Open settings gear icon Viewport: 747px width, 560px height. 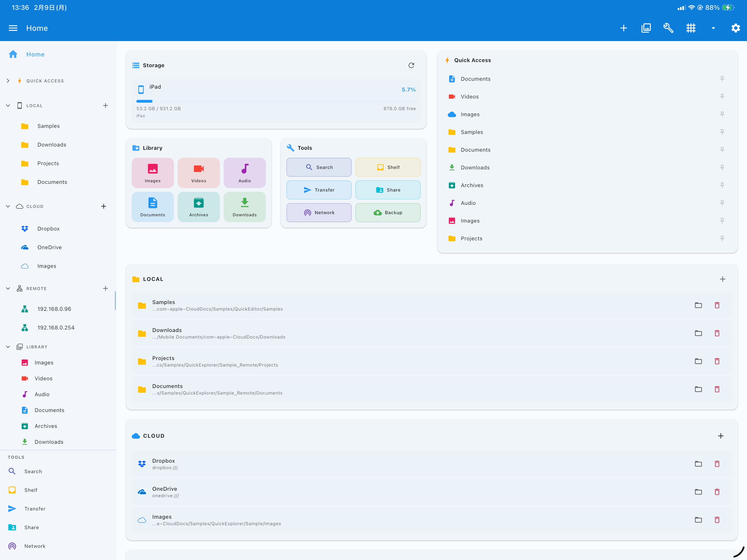tap(736, 28)
